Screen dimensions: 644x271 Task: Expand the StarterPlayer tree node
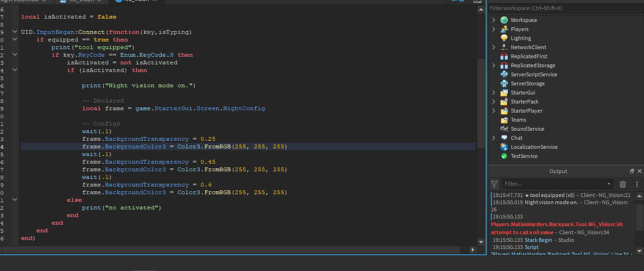[493, 111]
